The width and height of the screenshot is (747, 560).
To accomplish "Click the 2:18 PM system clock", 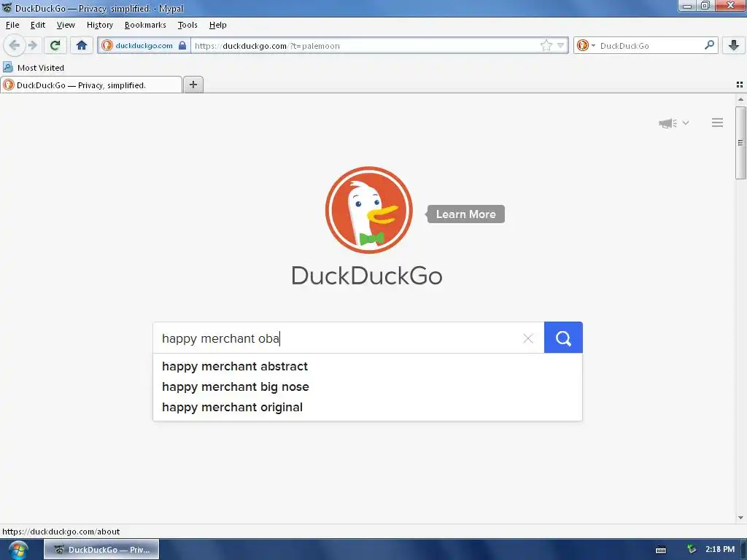I will coord(720,550).
